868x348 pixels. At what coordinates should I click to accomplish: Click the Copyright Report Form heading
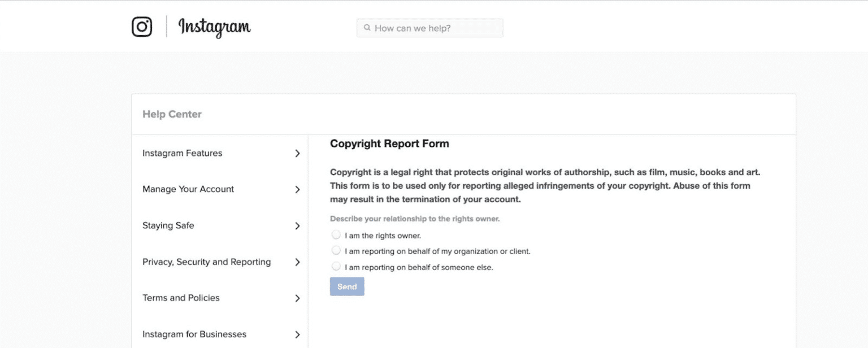point(389,143)
